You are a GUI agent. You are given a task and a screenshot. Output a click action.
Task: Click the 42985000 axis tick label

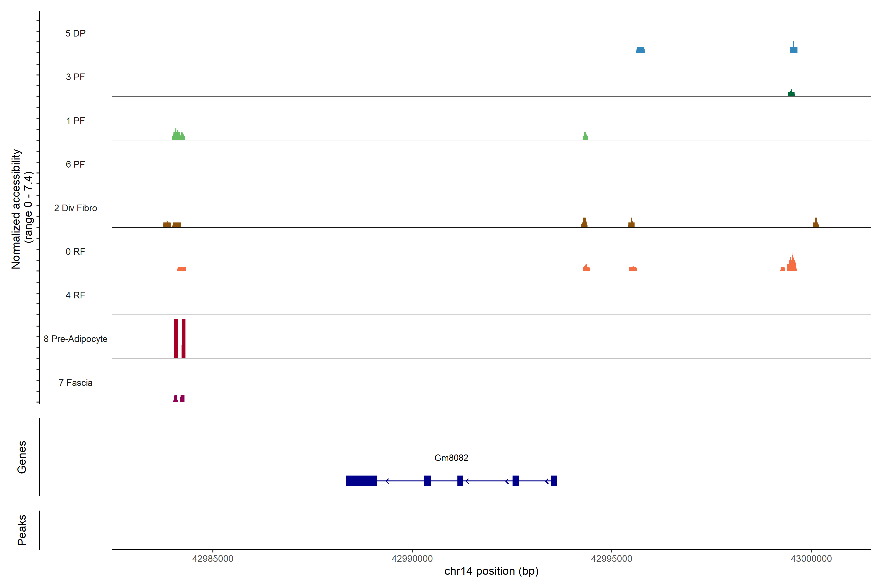click(213, 559)
